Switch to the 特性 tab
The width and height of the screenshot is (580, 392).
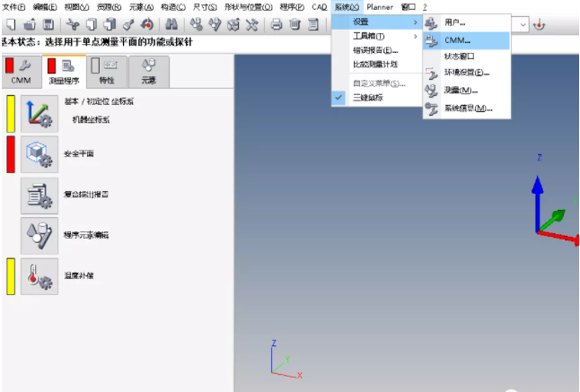click(x=107, y=71)
